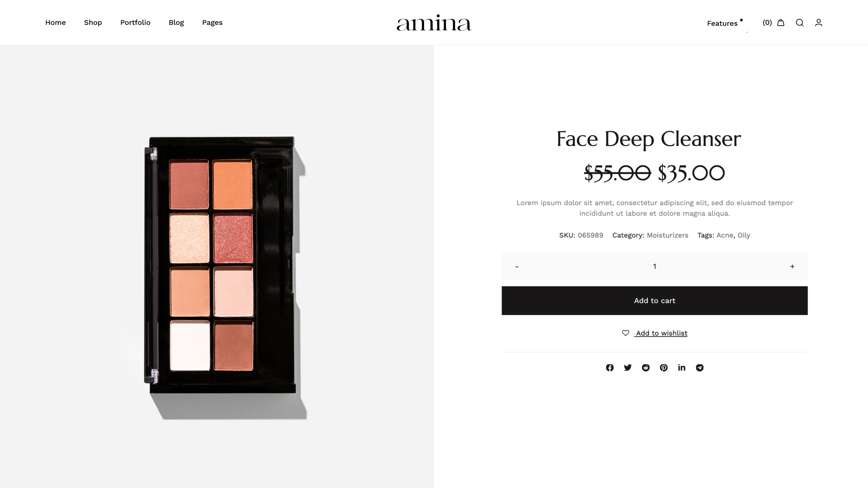The image size is (868, 488).
Task: Share product on Telegram
Action: (x=700, y=368)
